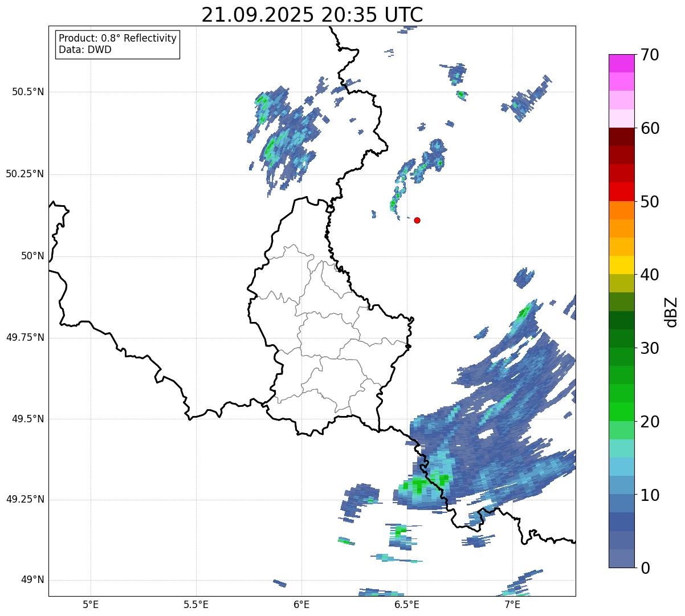The height and width of the screenshot is (616, 685).
Task: Click the 50°N latitude label
Action: tap(32, 256)
